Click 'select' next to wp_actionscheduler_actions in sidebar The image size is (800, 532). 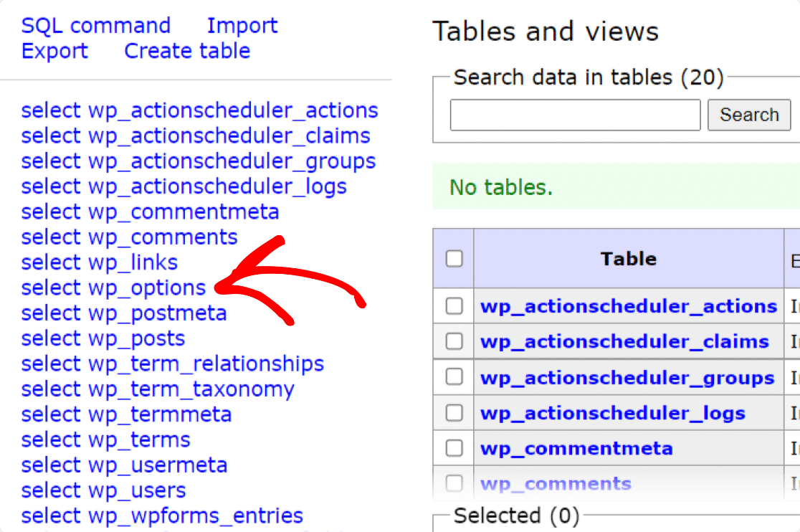(51, 110)
